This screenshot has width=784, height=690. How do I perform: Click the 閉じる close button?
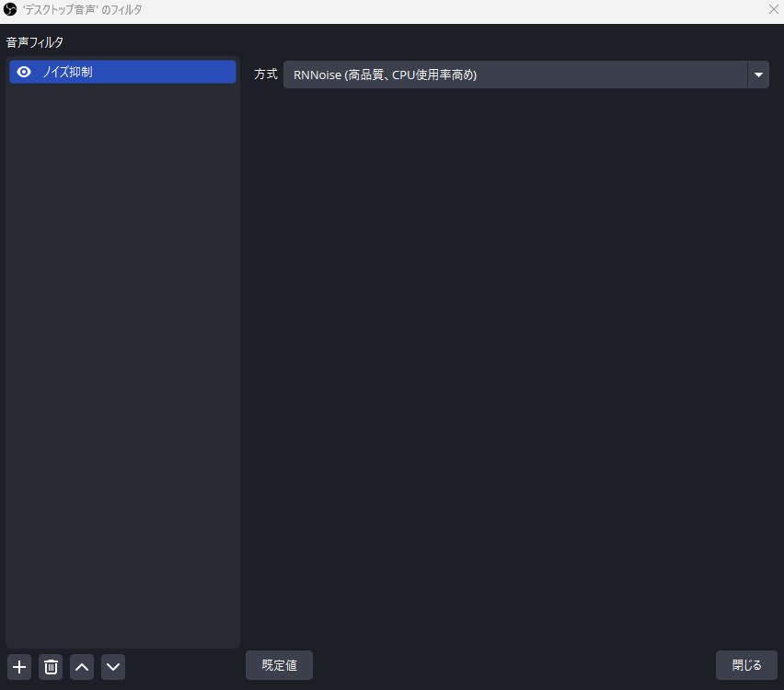746,665
